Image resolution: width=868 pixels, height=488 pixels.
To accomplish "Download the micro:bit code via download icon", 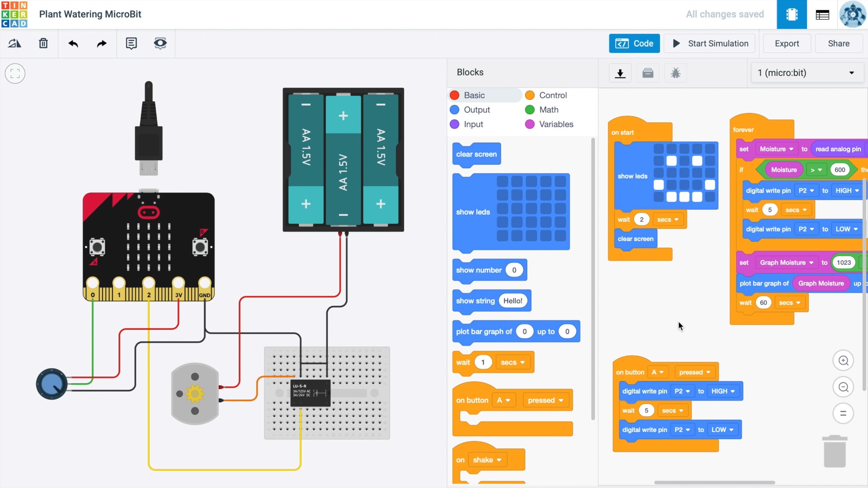I will coord(620,73).
